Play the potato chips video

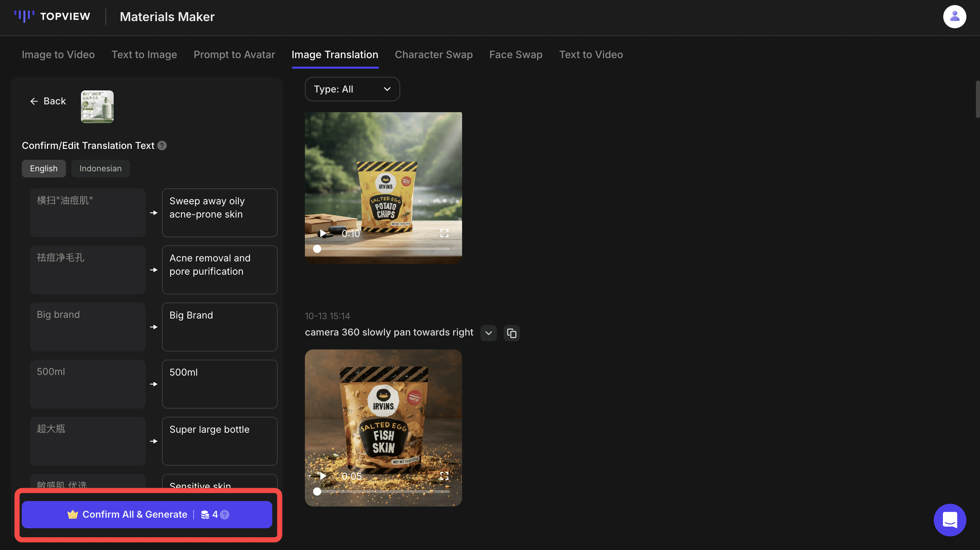(x=323, y=233)
